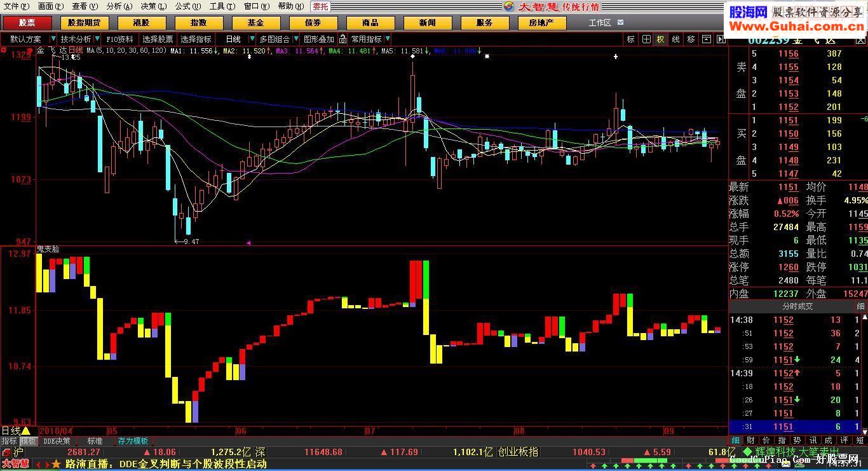Open the 窗口(W) menu
The width and height of the screenshot is (868, 471).
click(x=257, y=6)
